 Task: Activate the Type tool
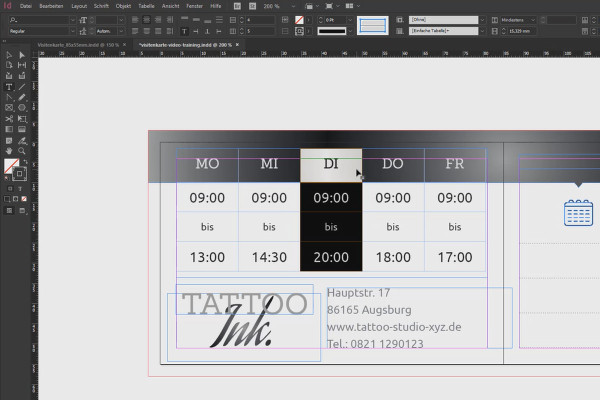pos(9,87)
